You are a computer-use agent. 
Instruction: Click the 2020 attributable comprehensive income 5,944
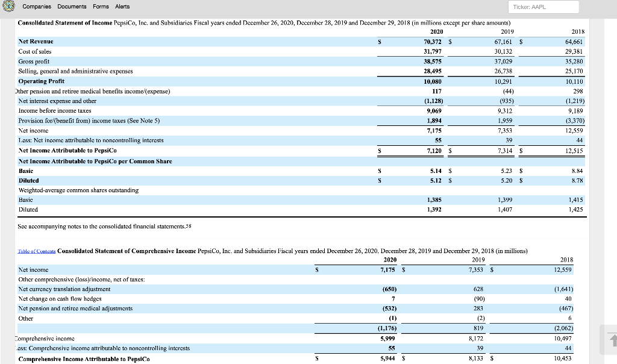click(x=387, y=359)
